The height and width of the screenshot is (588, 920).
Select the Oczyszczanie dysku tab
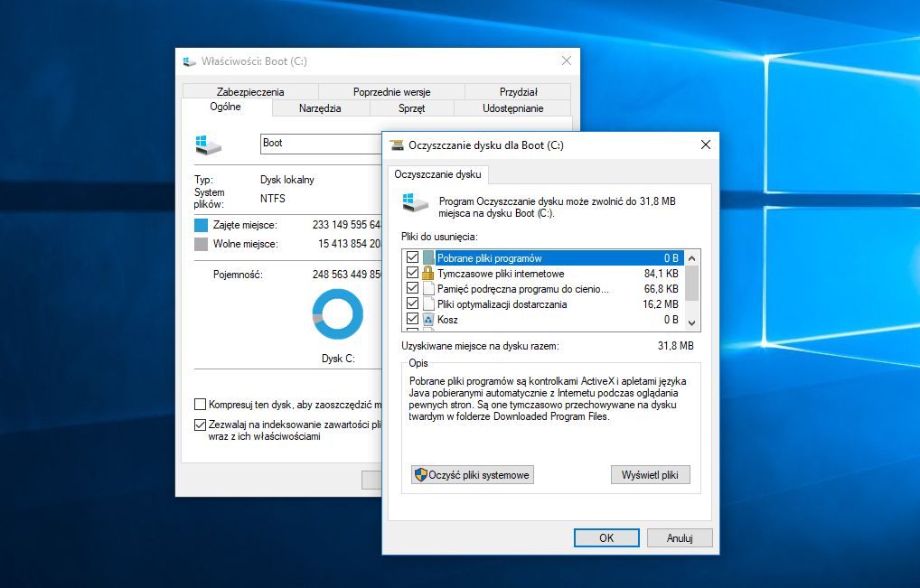[x=437, y=174]
